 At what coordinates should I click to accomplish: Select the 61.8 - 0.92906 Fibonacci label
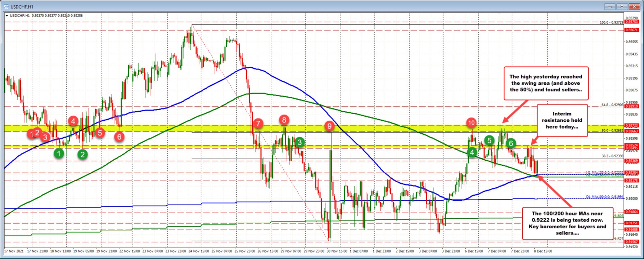point(612,105)
